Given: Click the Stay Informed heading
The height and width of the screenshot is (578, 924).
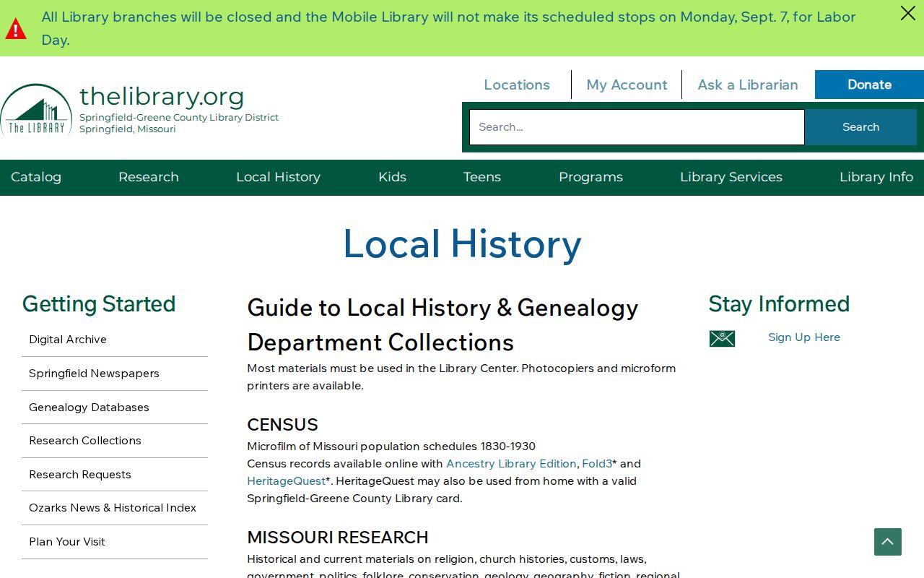Looking at the screenshot, I should [779, 304].
